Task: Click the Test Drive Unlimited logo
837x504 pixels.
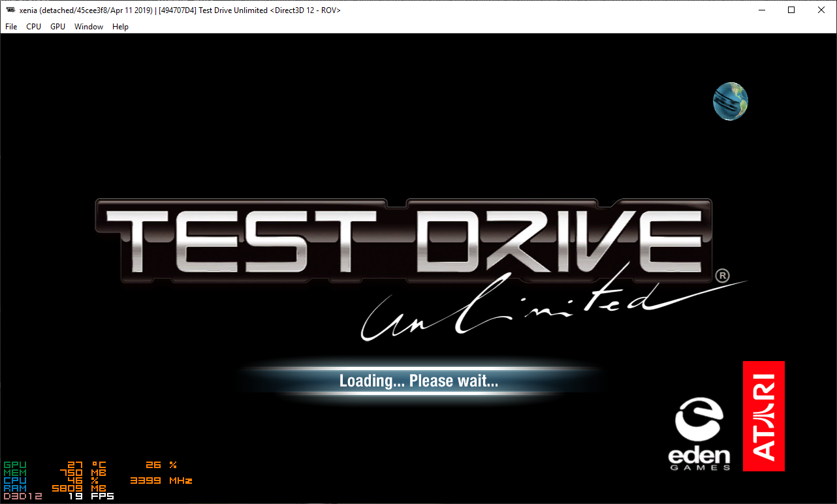Action: [421, 270]
